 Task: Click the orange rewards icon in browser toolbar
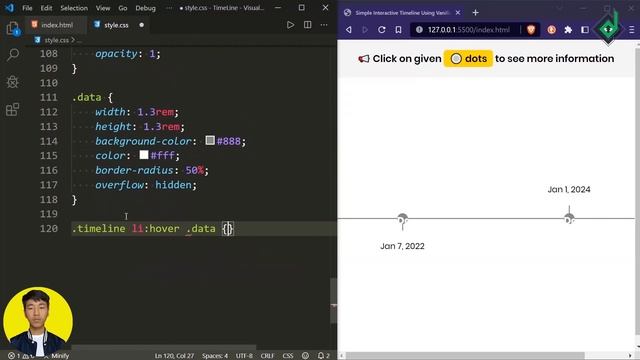(551, 29)
